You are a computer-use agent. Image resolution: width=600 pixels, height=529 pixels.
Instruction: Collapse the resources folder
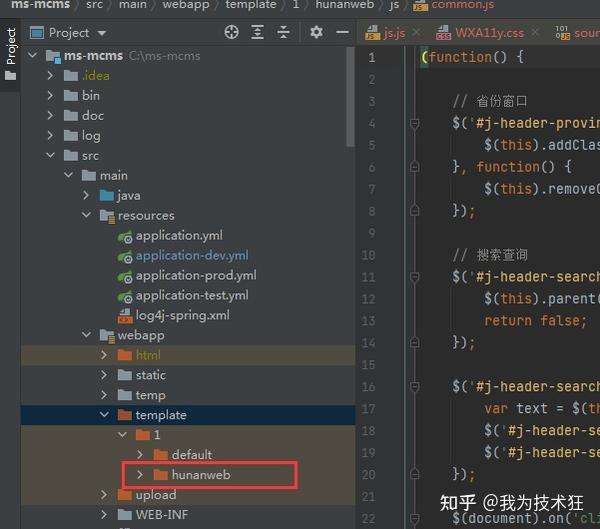[86, 215]
